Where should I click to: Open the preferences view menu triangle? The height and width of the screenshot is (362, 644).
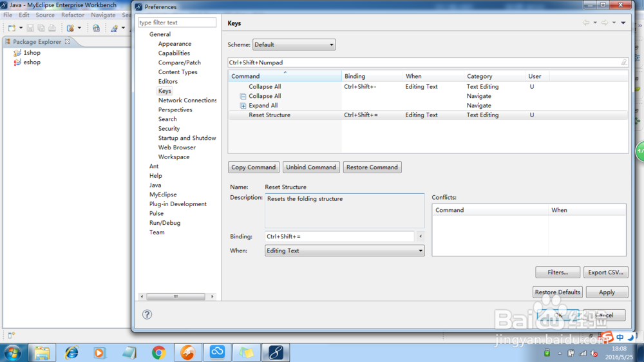623,23
